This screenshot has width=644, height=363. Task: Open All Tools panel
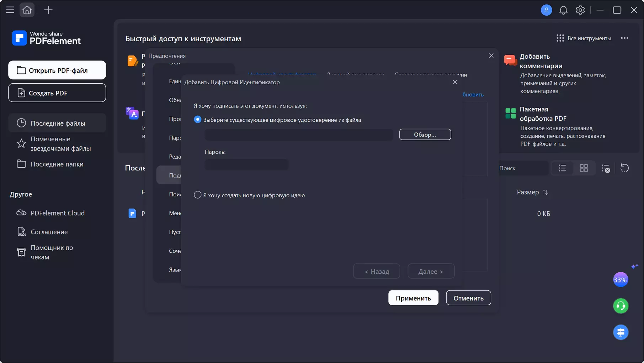584,38
